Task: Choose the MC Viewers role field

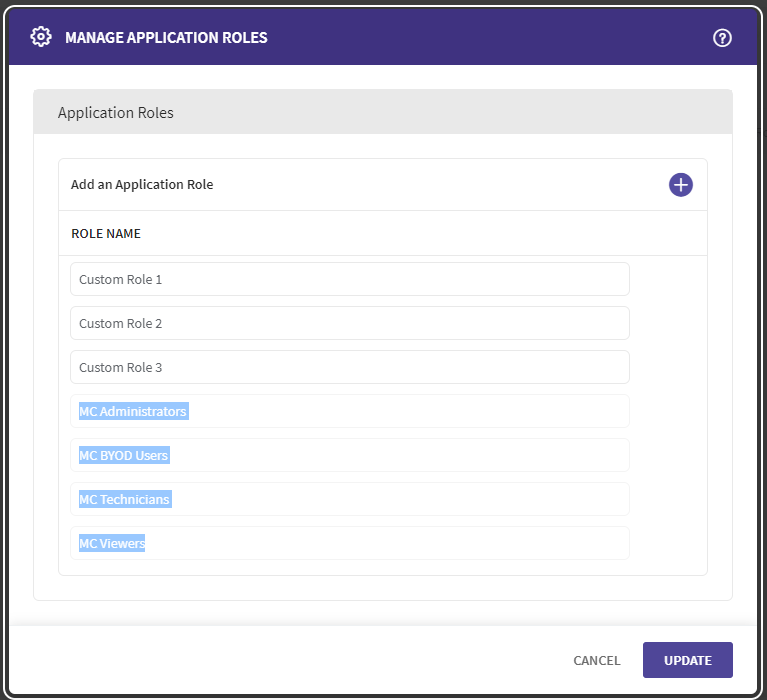Action: coord(349,543)
